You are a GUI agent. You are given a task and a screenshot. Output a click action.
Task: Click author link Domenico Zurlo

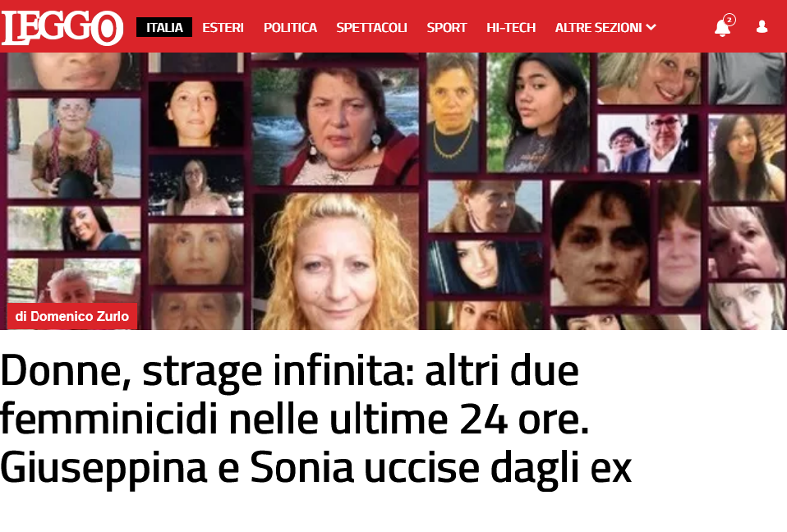[72, 316]
